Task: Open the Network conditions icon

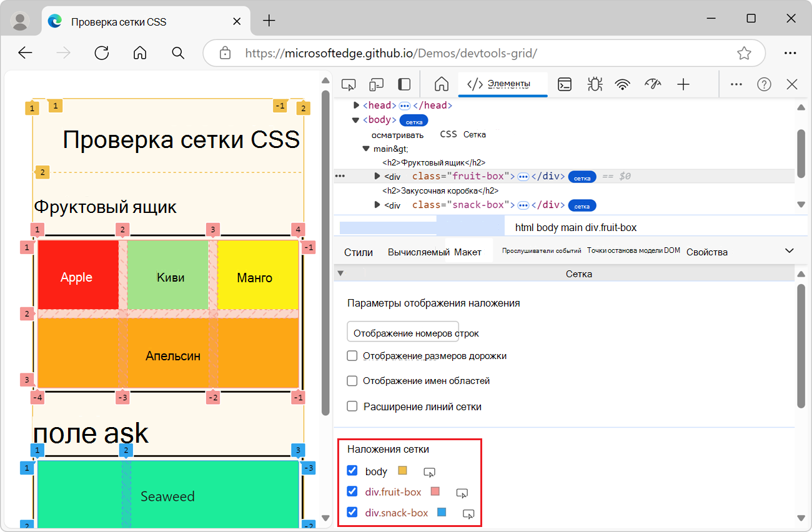Action: tap(623, 84)
